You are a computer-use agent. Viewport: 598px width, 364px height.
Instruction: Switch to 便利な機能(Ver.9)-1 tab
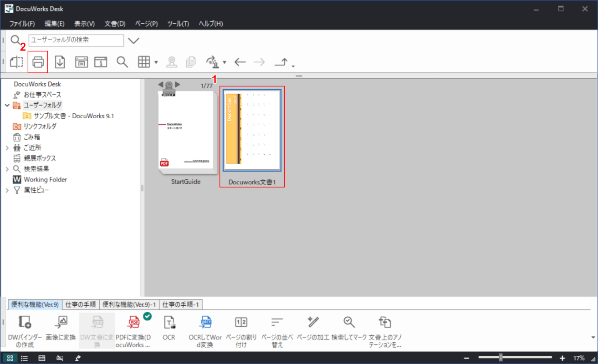pos(129,305)
